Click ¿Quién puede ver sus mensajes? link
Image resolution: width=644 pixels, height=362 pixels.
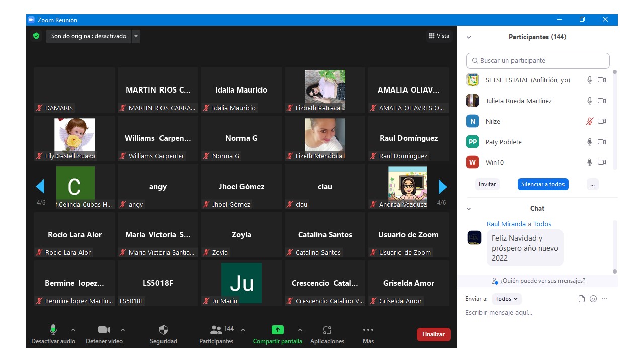[542, 281]
